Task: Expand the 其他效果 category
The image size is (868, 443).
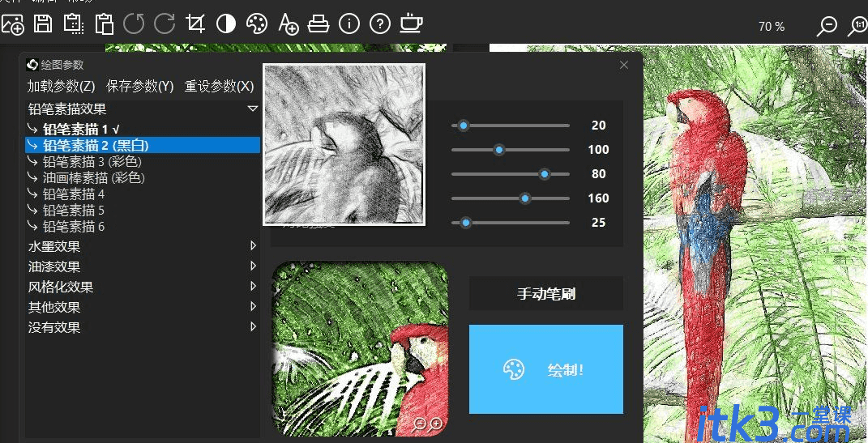Action: [x=253, y=306]
